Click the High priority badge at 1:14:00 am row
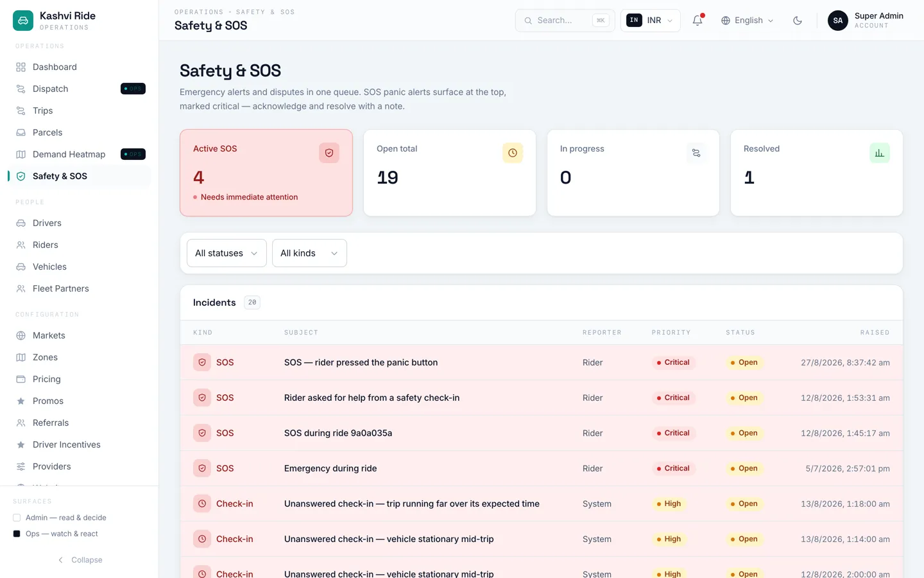This screenshot has height=578, width=924. 669,539
